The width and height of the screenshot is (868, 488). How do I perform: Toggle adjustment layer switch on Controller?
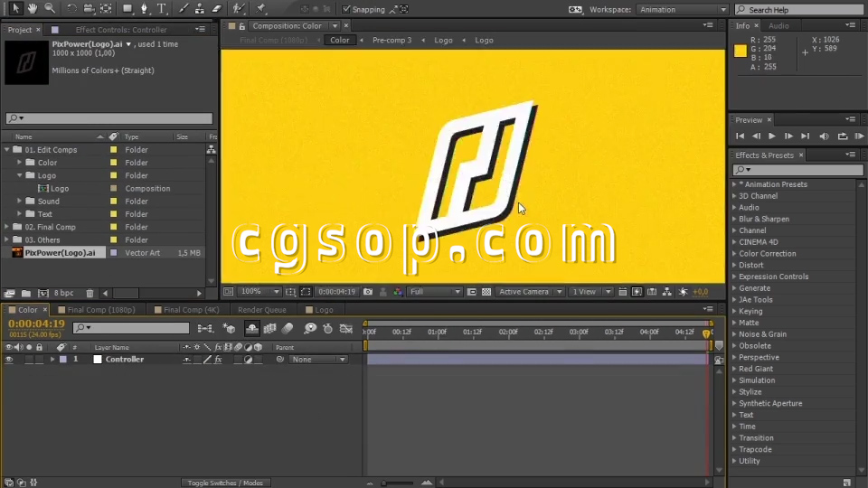click(x=249, y=360)
